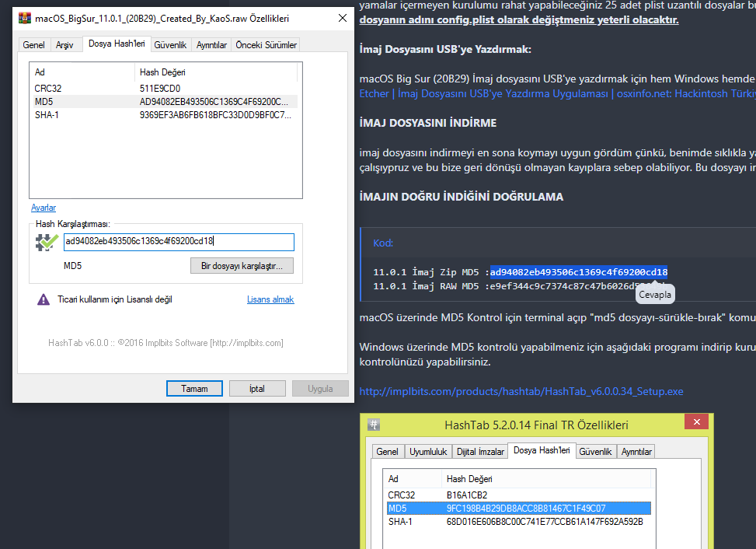Click the highlighted Zip MD5 hash value
Viewport: 756px width, 549px height.
pos(579,272)
